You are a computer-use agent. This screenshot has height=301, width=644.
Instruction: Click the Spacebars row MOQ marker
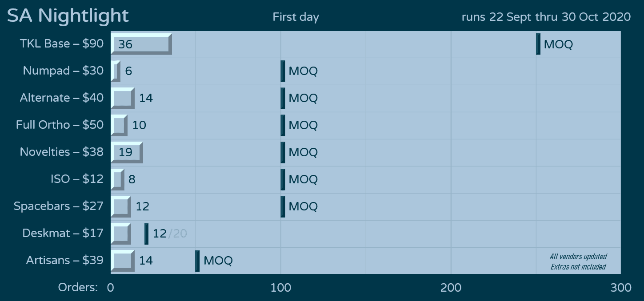tap(283, 206)
